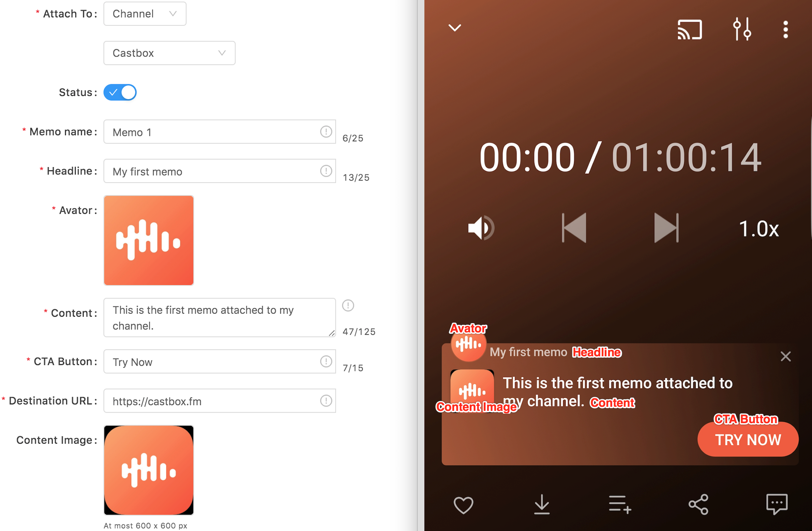This screenshot has width=812, height=531.
Task: Go to the previous track
Action: [574, 228]
